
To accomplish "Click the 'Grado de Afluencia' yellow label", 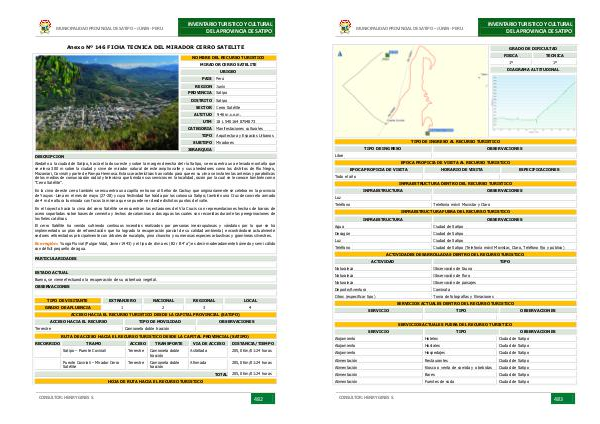I will pos(67,307).
